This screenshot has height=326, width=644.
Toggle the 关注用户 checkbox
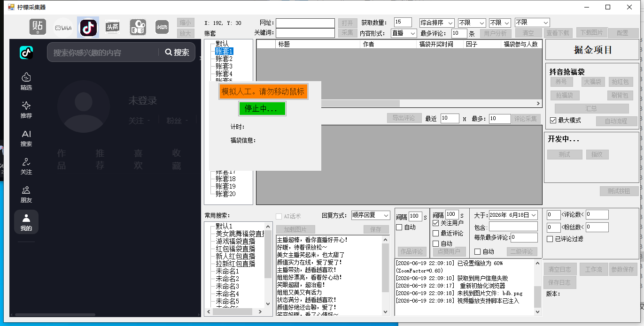tap(436, 223)
